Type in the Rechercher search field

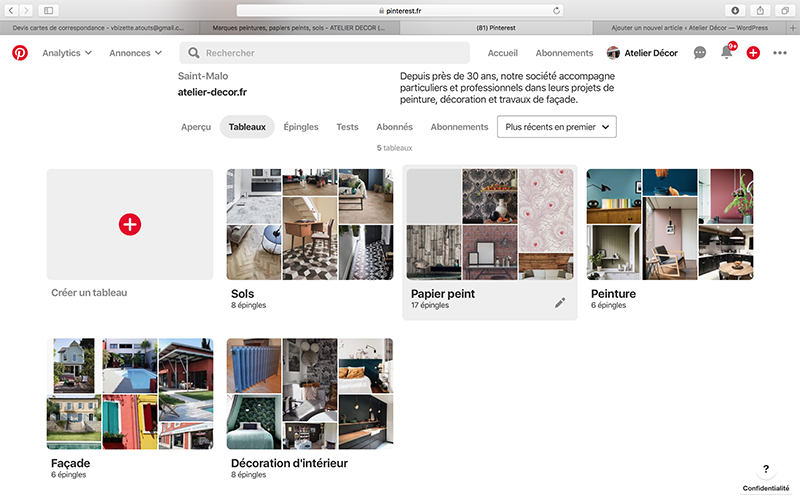click(x=330, y=53)
